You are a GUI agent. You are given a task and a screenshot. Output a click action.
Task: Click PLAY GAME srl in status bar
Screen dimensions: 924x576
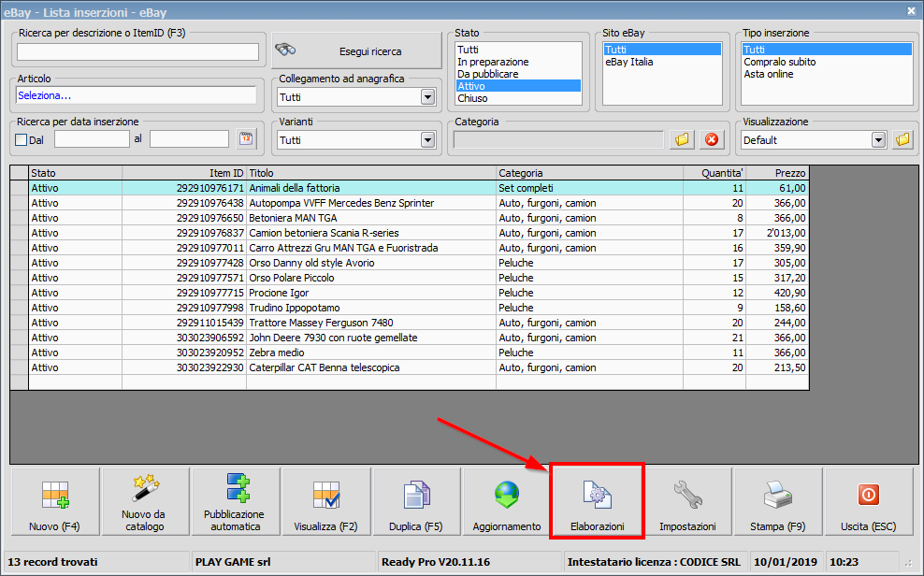pos(233,562)
